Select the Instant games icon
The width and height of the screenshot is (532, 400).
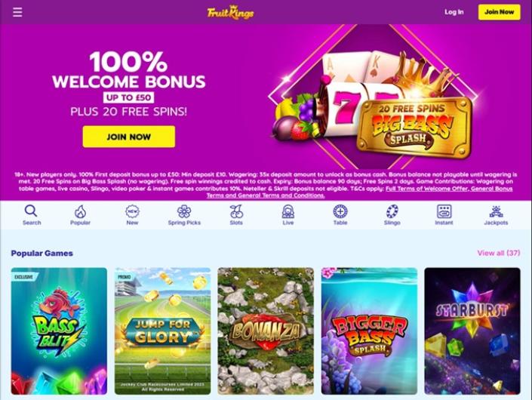point(444,211)
